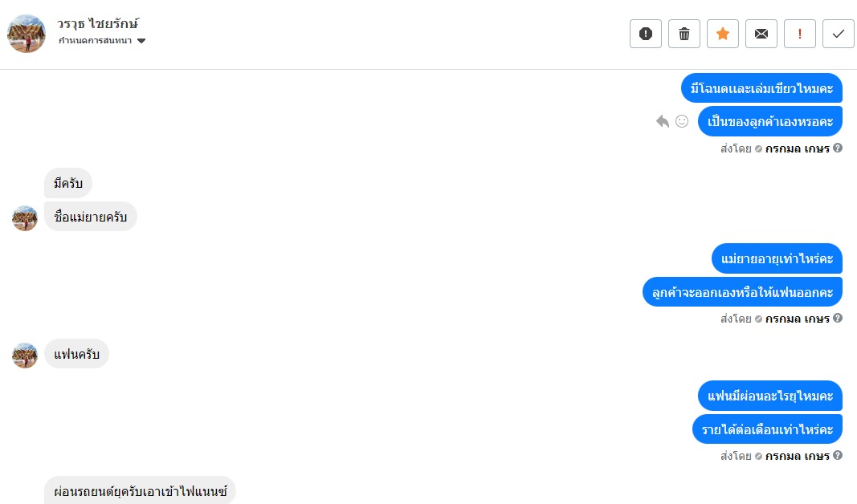Click the help icon below รายได้ต่อเดือนเท่าไหร่คะ
The height and width of the screenshot is (504, 857).
pos(838,455)
